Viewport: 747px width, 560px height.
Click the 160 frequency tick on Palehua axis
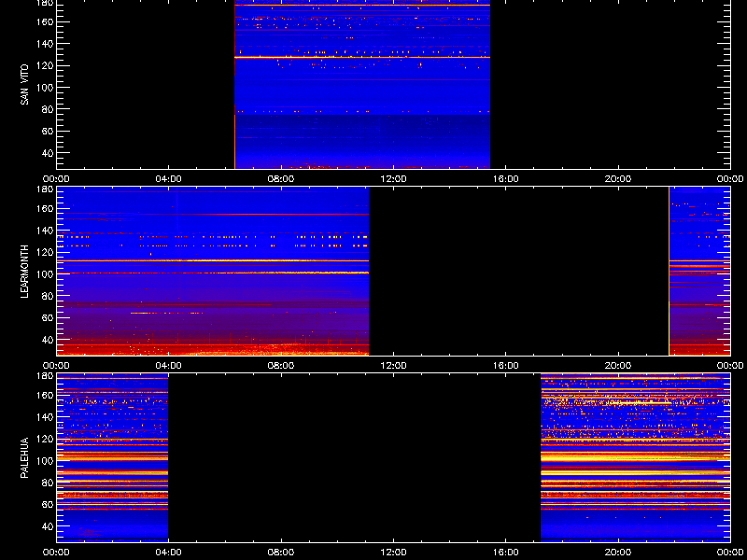tap(45, 395)
